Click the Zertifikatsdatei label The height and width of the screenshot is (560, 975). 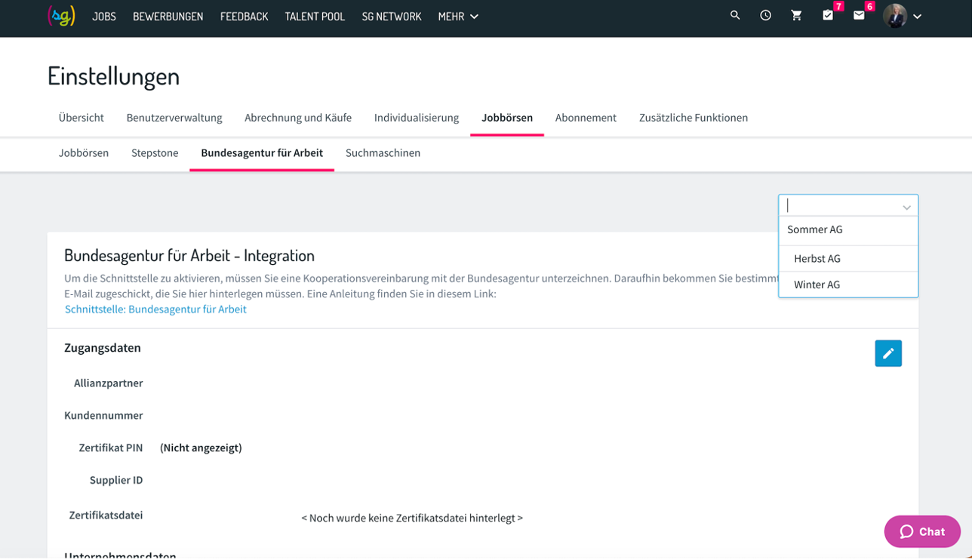coord(106,515)
